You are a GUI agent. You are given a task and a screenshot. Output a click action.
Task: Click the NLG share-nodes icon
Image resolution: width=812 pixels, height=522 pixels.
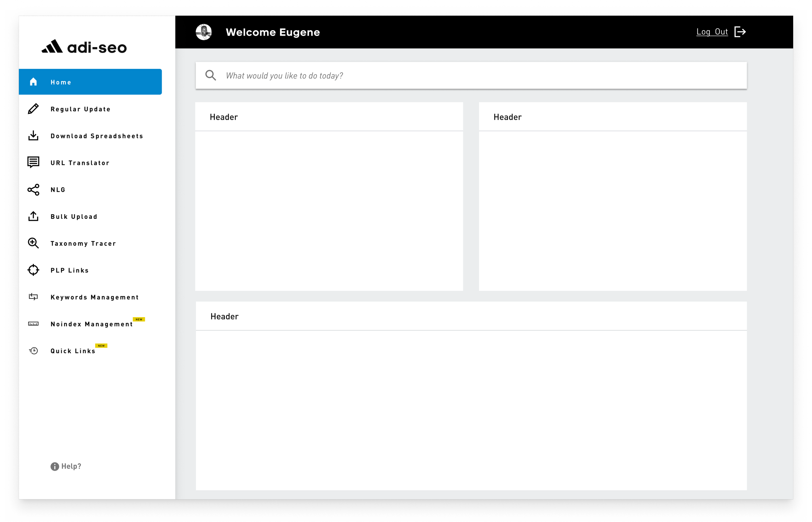[x=33, y=190]
